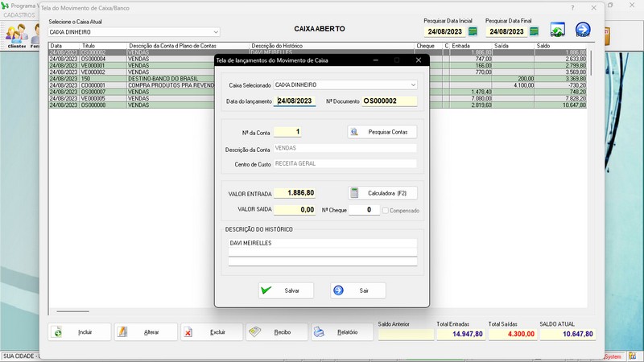Click the Descrição da Conta field VENDAS
This screenshot has width=644, height=362.
(x=345, y=148)
